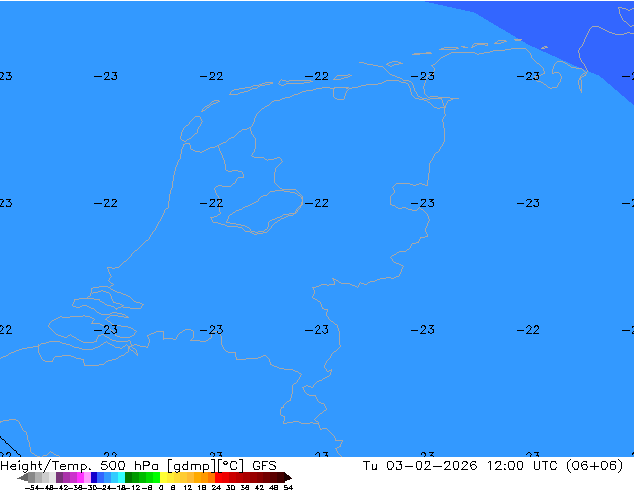This screenshot has height=490, width=634.
Task: Pick the bright red swatch above legend value 24
Action: [x=219, y=477]
